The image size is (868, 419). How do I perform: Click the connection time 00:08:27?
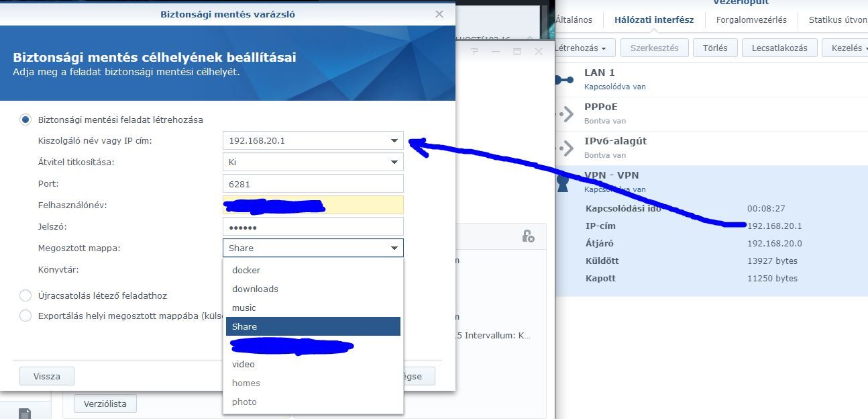pyautogui.click(x=766, y=209)
